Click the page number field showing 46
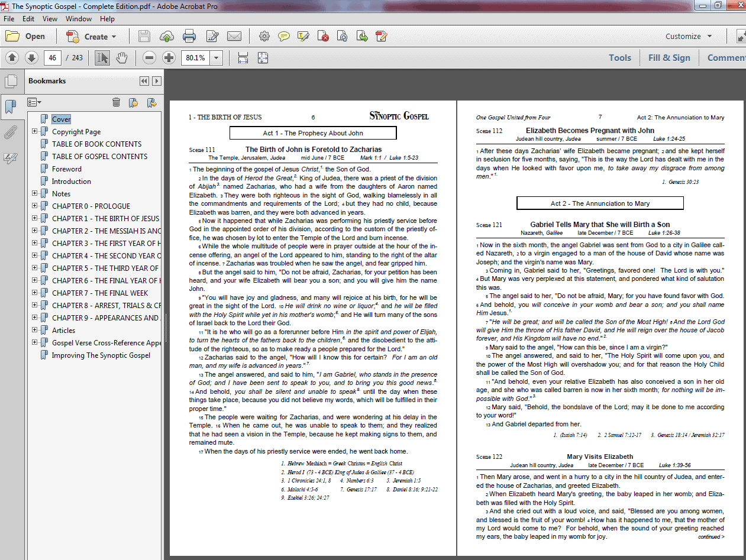This screenshot has height=560, width=746. (x=53, y=57)
